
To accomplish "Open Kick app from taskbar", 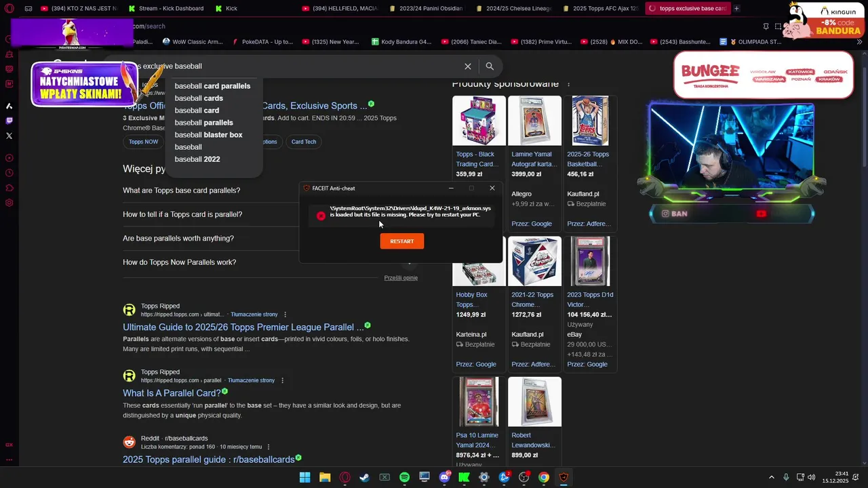I will pyautogui.click(x=464, y=477).
